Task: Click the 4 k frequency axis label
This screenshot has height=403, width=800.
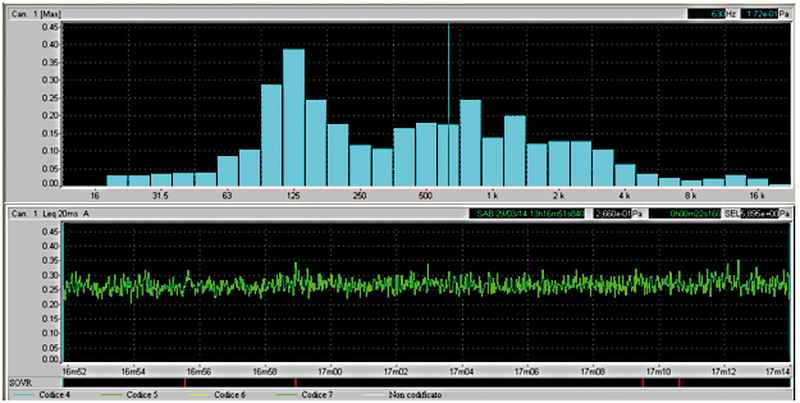Action: click(624, 196)
